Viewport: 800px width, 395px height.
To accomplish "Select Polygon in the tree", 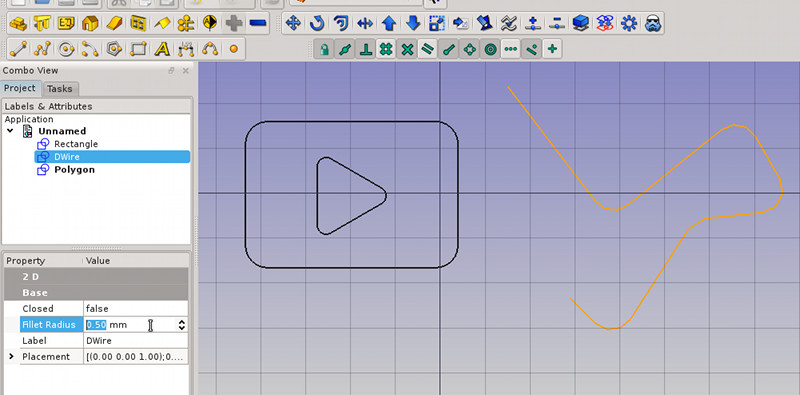I will click(x=74, y=169).
